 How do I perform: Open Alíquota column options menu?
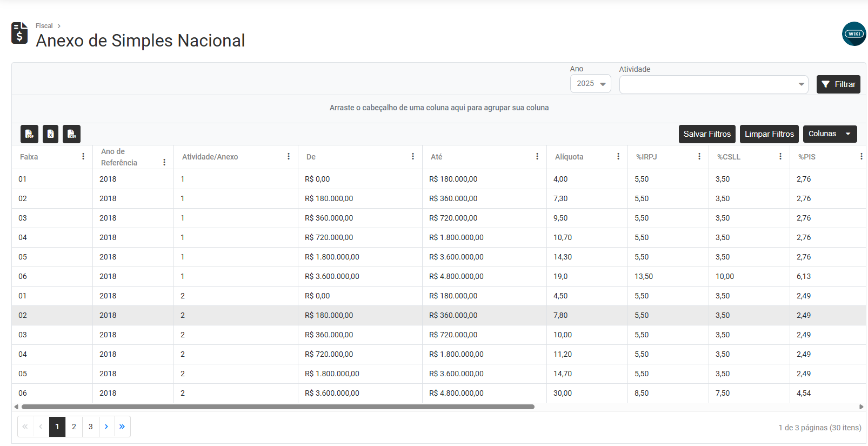click(618, 156)
